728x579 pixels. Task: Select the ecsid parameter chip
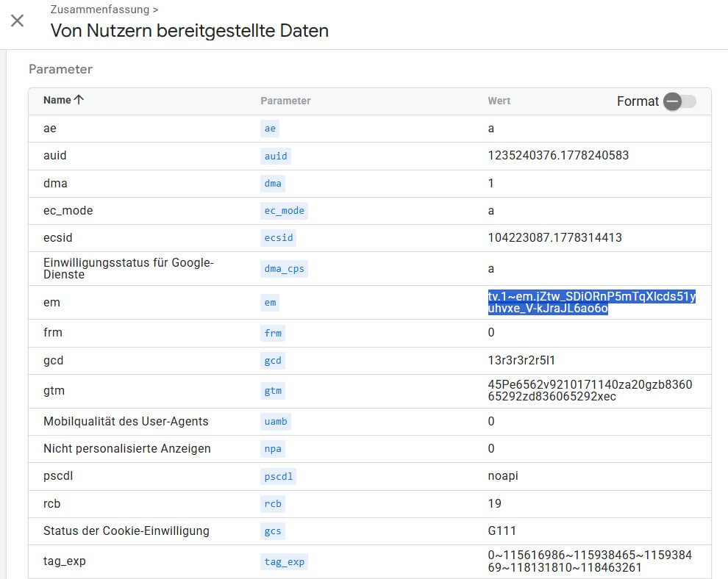pyautogui.click(x=279, y=237)
